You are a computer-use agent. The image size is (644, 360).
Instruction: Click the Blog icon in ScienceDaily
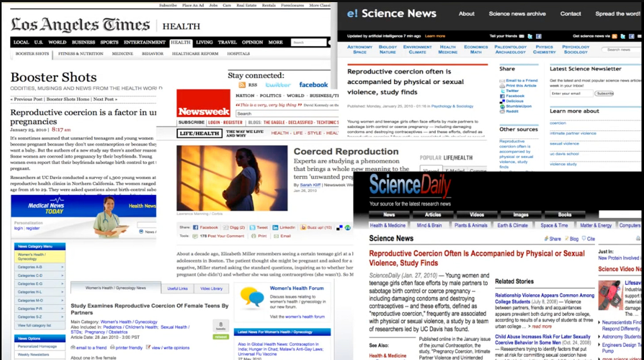(x=567, y=238)
